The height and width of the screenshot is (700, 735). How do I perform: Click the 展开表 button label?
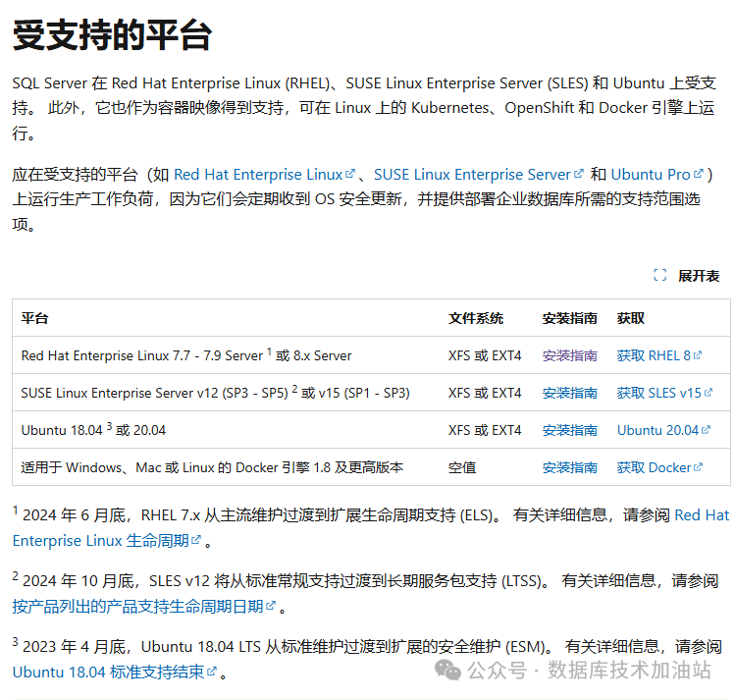click(699, 276)
